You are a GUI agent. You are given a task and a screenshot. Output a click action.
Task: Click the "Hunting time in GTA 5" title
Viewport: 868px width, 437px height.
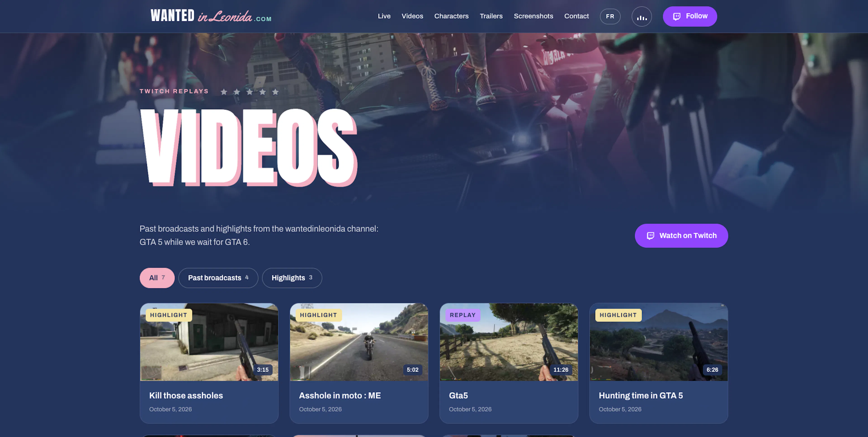pos(641,396)
